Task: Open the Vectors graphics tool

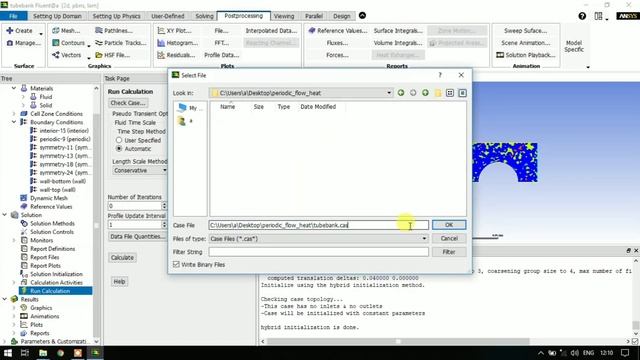Action: click(x=66, y=55)
